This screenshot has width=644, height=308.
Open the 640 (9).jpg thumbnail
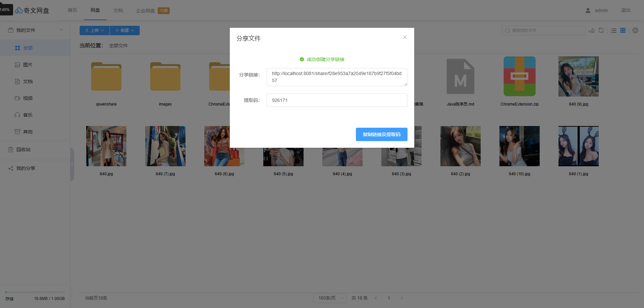(579, 76)
